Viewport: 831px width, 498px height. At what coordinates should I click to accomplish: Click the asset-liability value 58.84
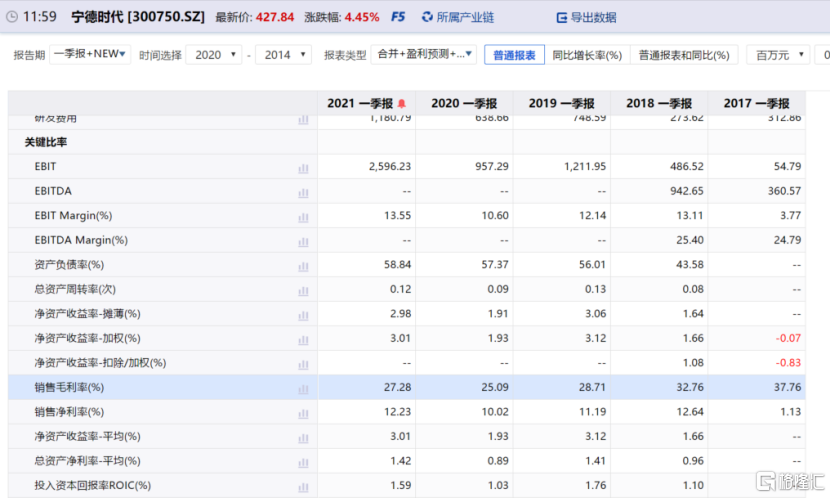pos(397,264)
